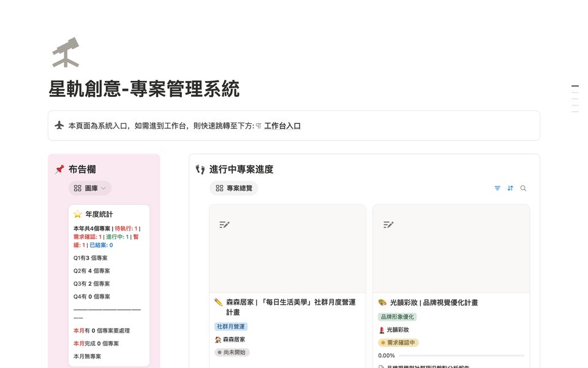Click the star icon beside 年度統計
Viewport: 588px width, 368px height.
[x=78, y=214]
